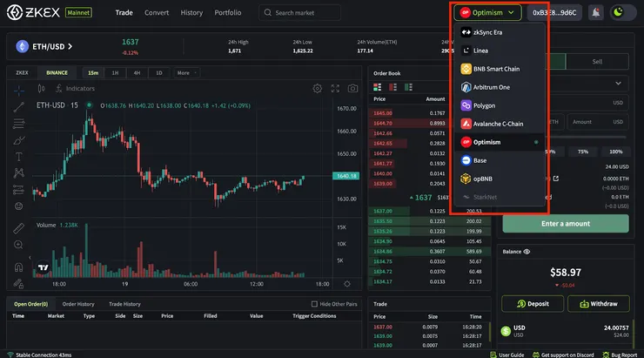Select the 75% amount slider preset

582,152
